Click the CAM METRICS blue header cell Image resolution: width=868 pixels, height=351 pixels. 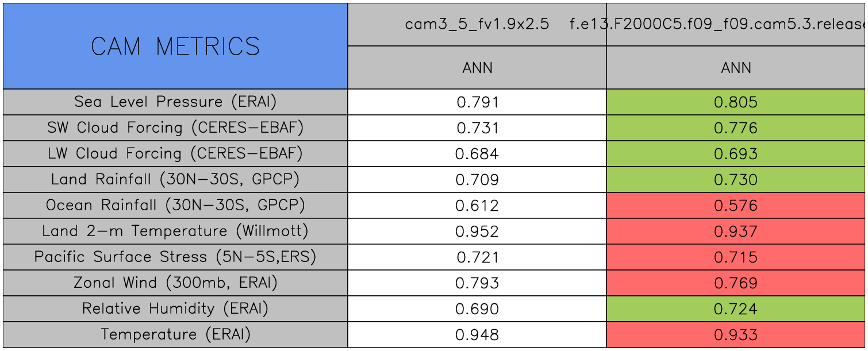(x=175, y=46)
